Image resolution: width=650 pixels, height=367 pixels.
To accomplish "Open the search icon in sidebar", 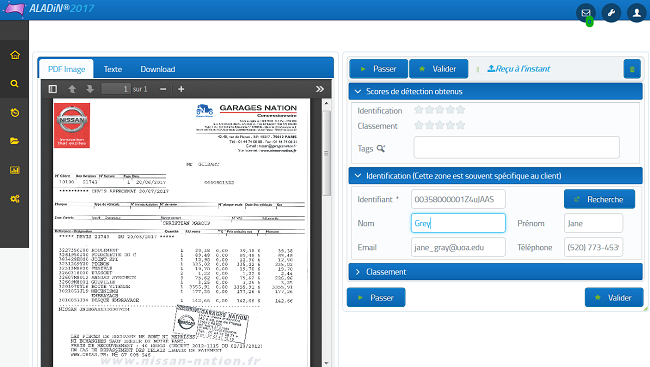I will click(x=15, y=84).
